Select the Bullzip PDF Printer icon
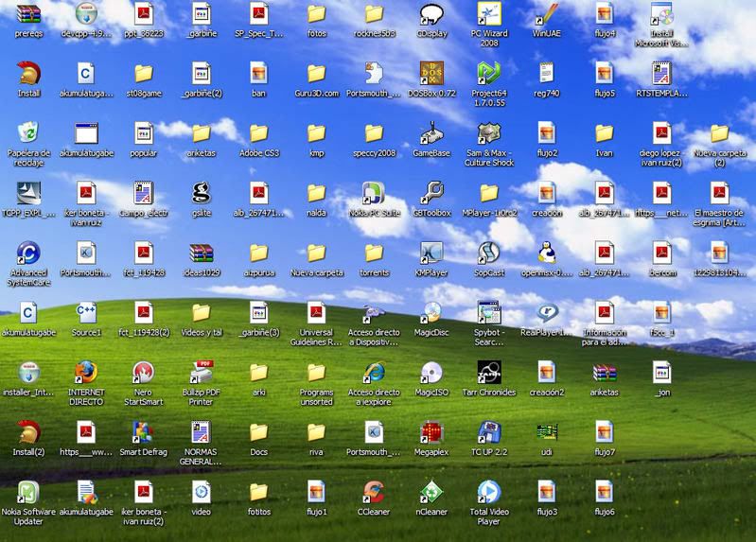 [201, 373]
